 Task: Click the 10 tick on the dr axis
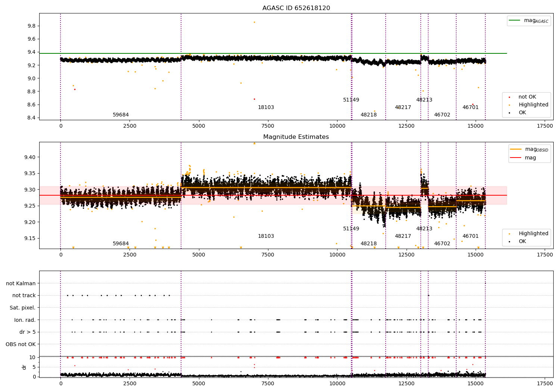click(32, 358)
